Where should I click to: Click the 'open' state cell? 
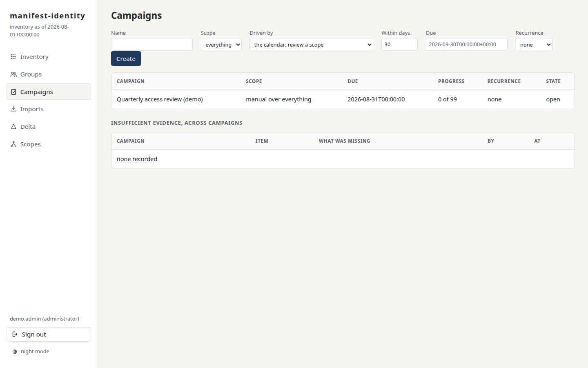[x=553, y=99]
